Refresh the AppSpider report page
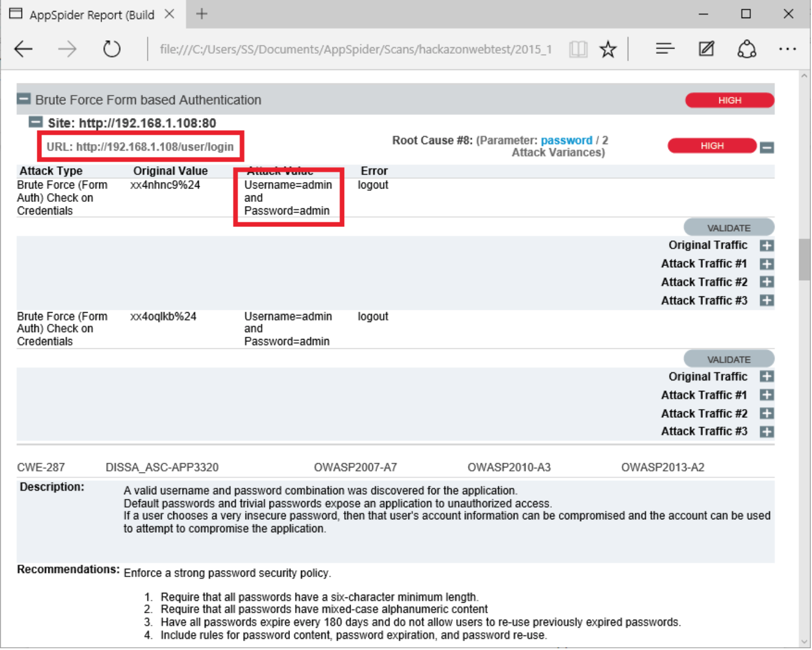Viewport: 812px width, 650px height. pyautogui.click(x=111, y=49)
